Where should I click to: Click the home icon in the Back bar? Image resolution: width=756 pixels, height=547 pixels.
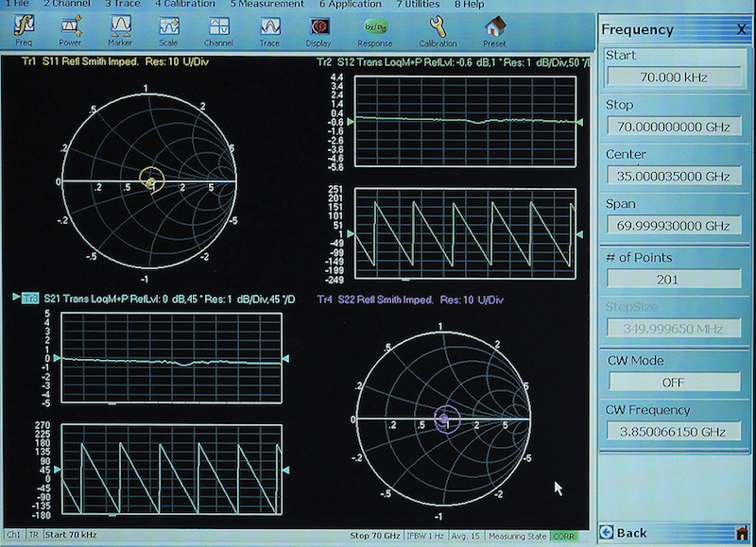coord(743,533)
